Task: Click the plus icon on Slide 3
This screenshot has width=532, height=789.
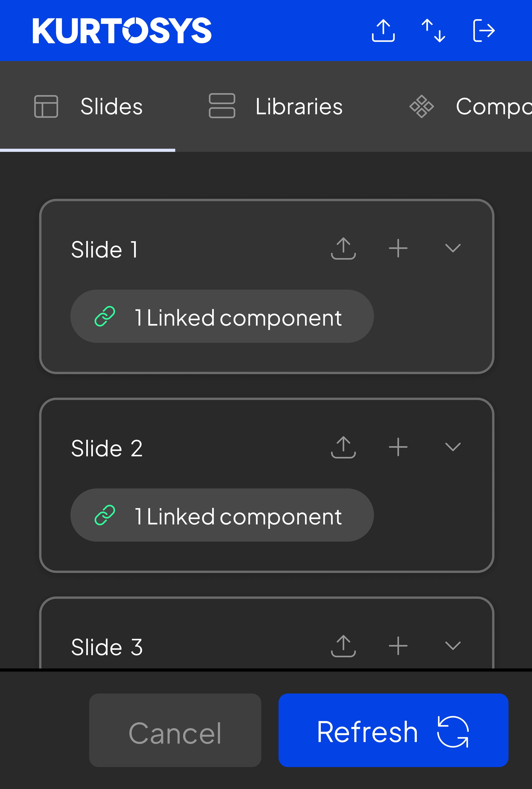Action: pyautogui.click(x=398, y=646)
